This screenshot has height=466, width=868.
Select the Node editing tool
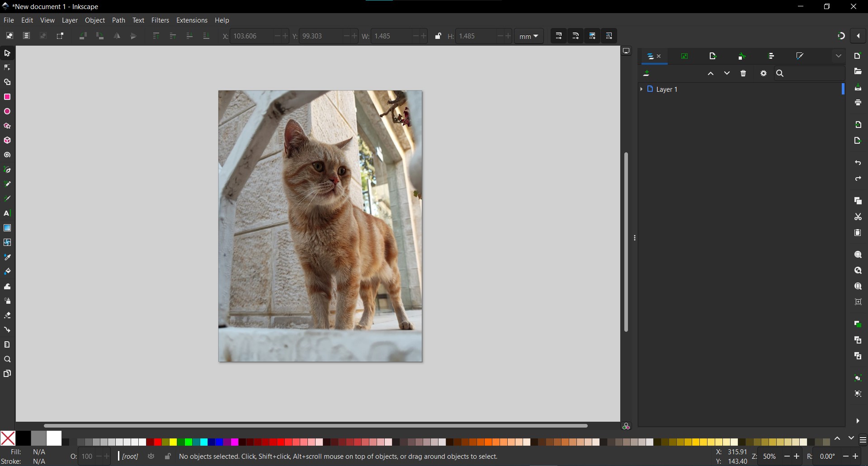(7, 68)
